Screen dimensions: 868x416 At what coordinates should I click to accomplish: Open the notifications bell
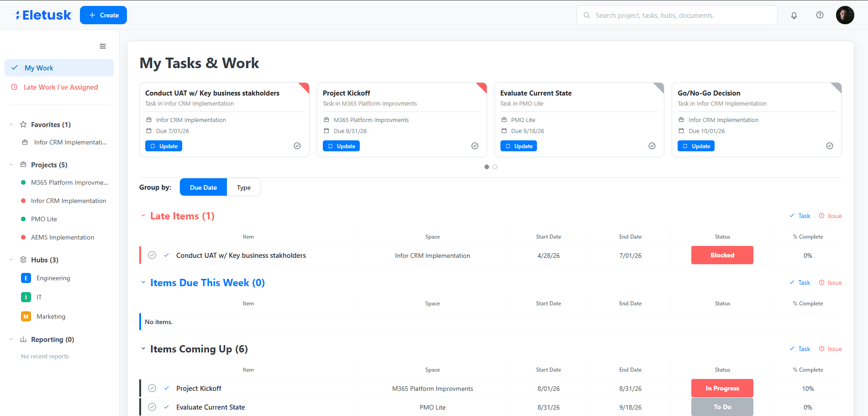(794, 15)
